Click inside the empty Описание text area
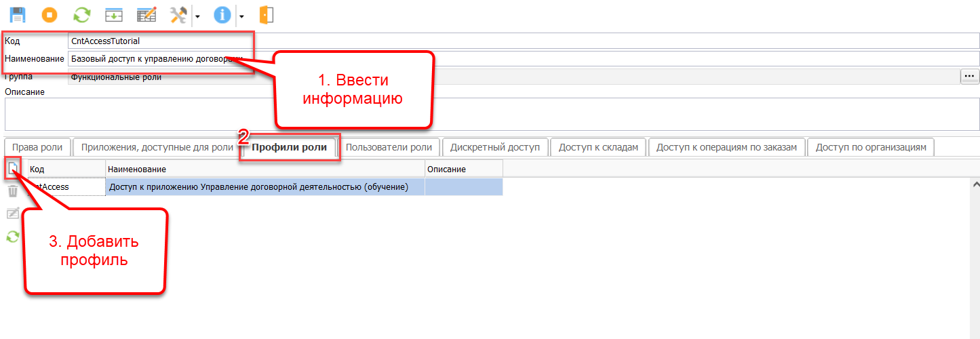Viewport: 980px width, 339px height. coord(492,114)
